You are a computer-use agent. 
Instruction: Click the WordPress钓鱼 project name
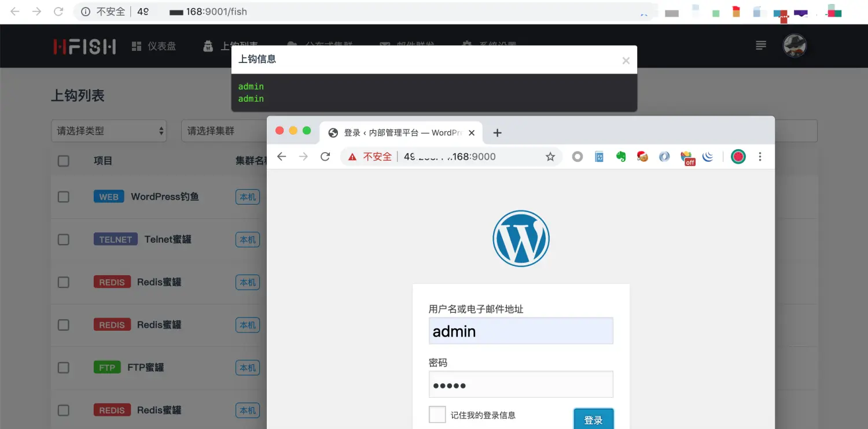click(165, 197)
